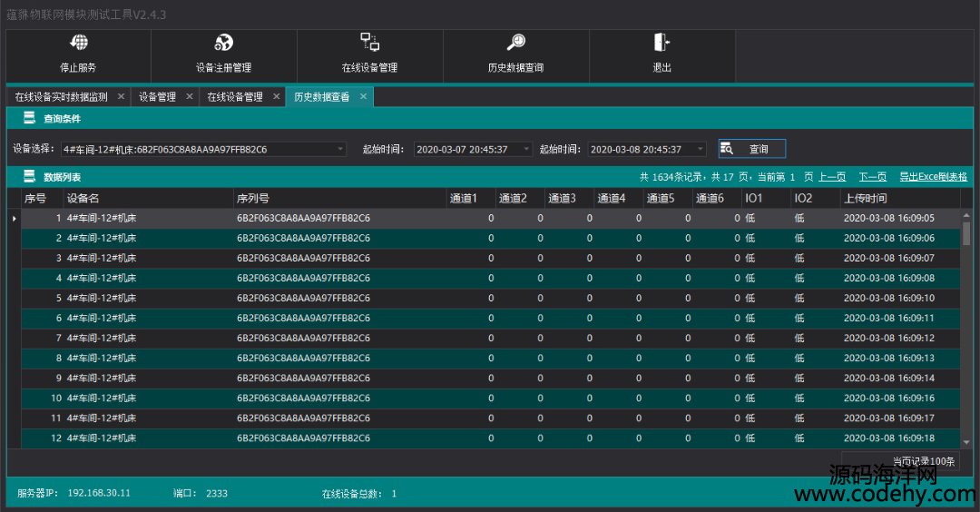Open the start time 2020-03-07 date picker

coord(526,150)
